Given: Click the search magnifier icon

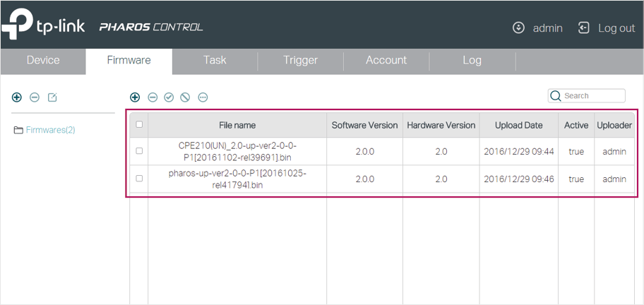Looking at the screenshot, I should coord(555,95).
